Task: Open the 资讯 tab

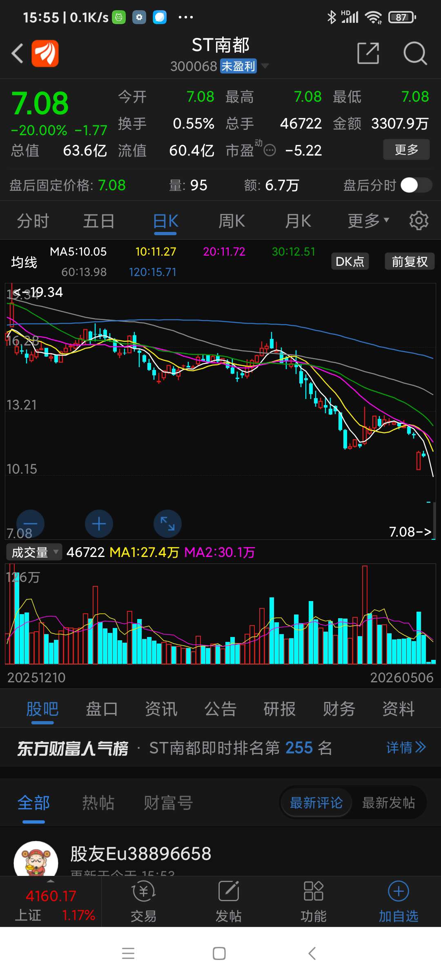Action: coord(161,709)
